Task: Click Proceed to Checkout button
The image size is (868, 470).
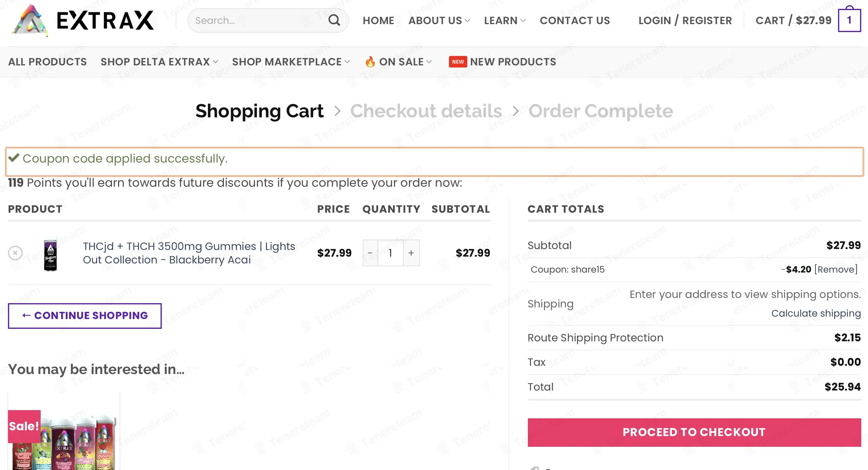Action: 694,432
